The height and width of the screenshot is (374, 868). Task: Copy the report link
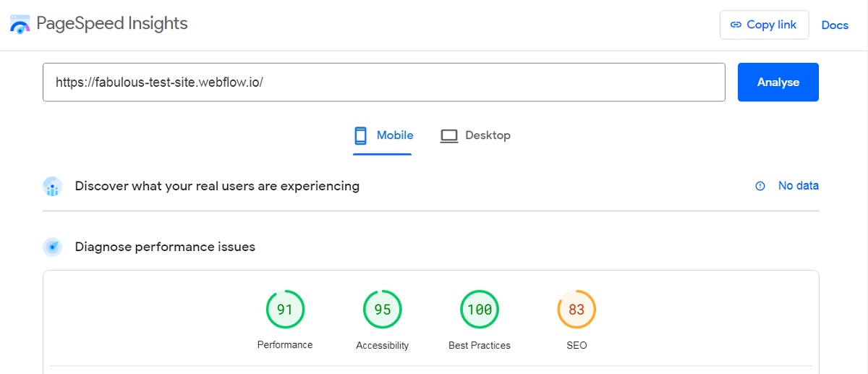click(764, 25)
